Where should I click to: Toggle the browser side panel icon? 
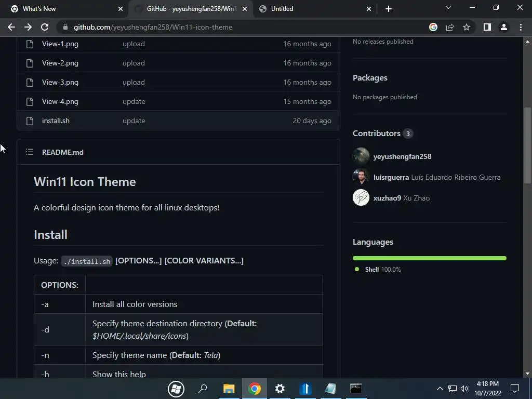[487, 27]
